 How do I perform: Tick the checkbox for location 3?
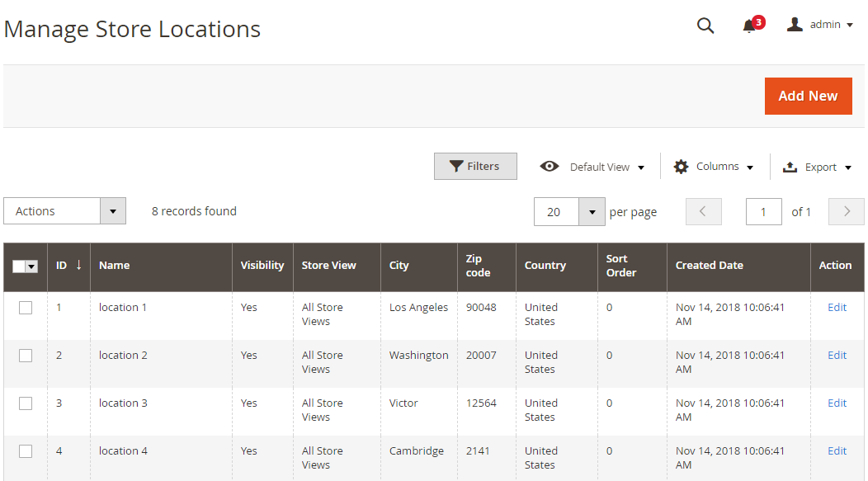[26, 403]
